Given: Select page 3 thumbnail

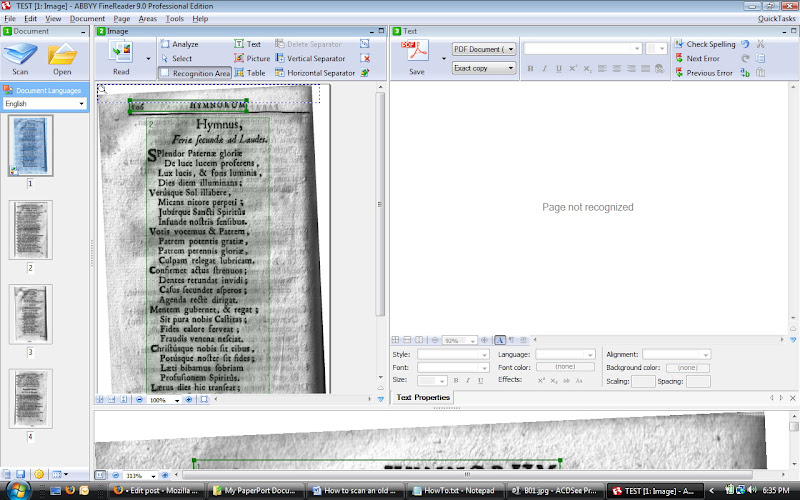Looking at the screenshot, I should 31,314.
